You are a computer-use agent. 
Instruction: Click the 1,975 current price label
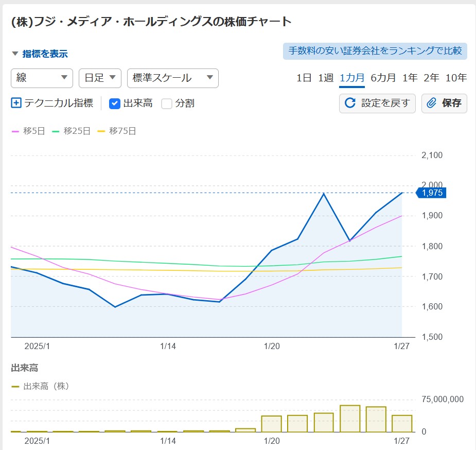coord(431,193)
